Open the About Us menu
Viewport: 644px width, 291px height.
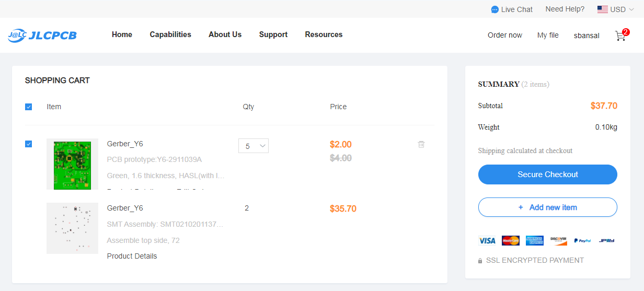coord(225,34)
